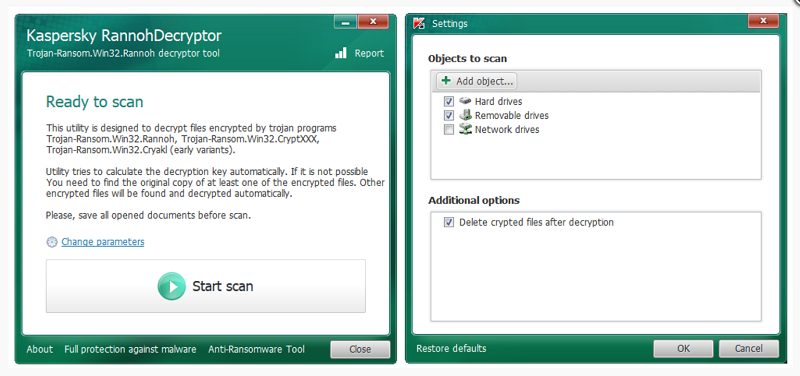Minimize the Kaspersky RannohDecryptor window

[x=345, y=22]
